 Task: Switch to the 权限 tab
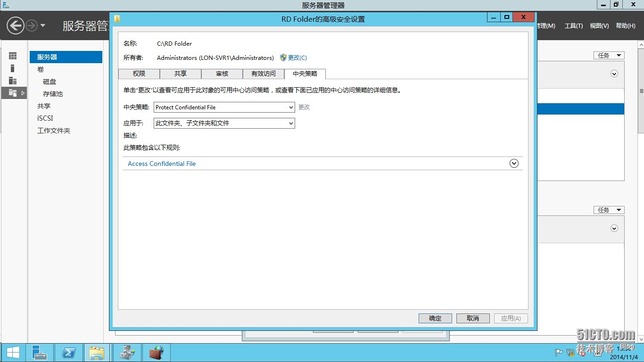(139, 74)
